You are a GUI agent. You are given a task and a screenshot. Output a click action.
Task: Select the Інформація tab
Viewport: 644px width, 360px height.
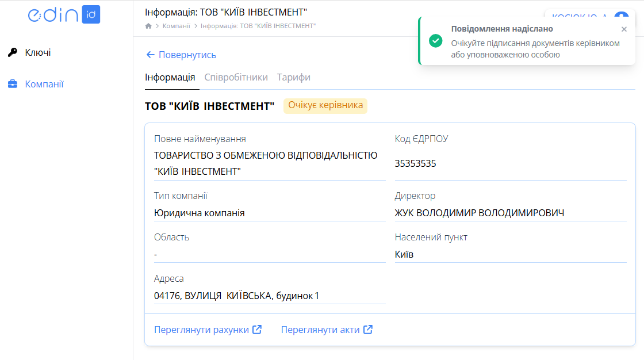[x=171, y=76]
